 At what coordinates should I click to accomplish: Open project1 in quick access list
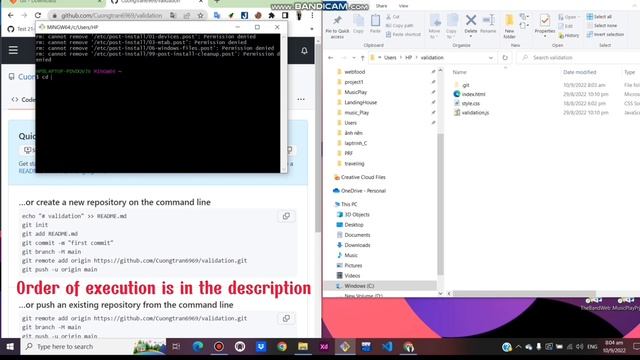click(353, 82)
